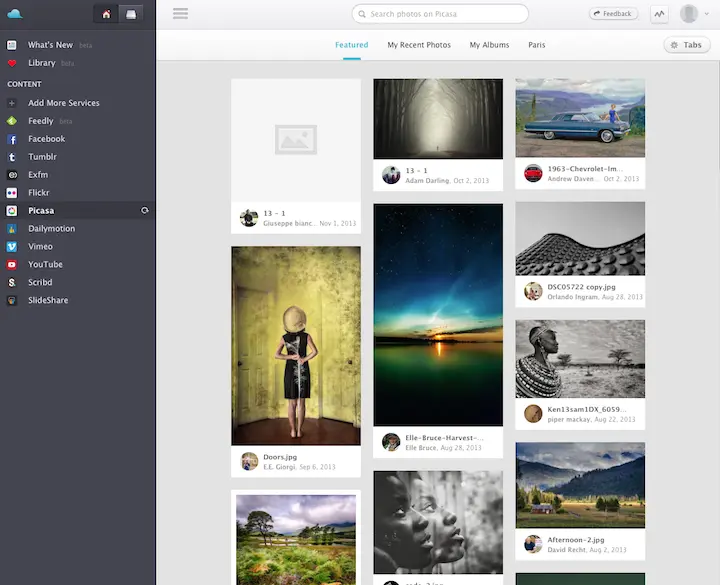Click the Library heart icon
720x585 pixels.
click(x=12, y=63)
